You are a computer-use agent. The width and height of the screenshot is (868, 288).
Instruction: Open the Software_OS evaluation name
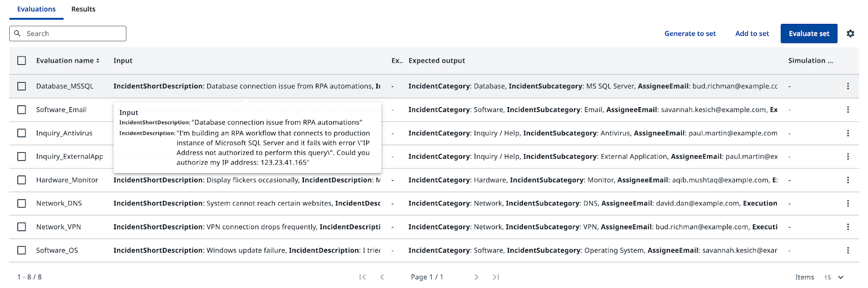(57, 250)
